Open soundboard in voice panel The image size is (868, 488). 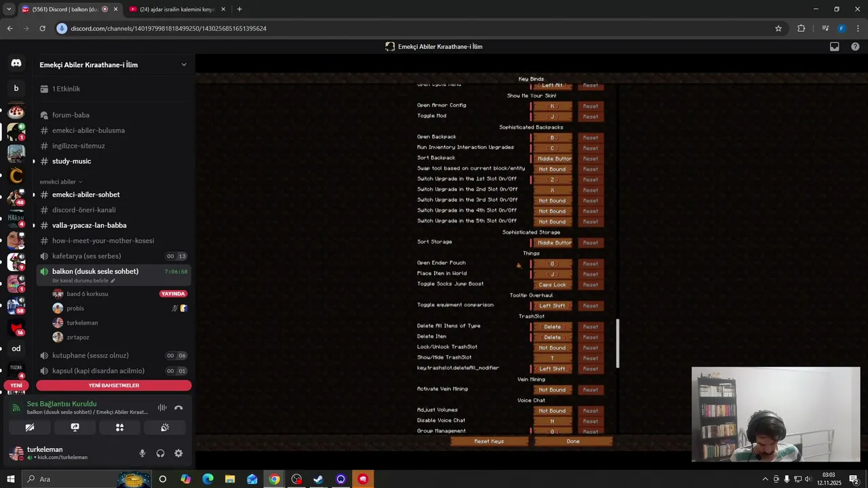pyautogui.click(x=165, y=428)
